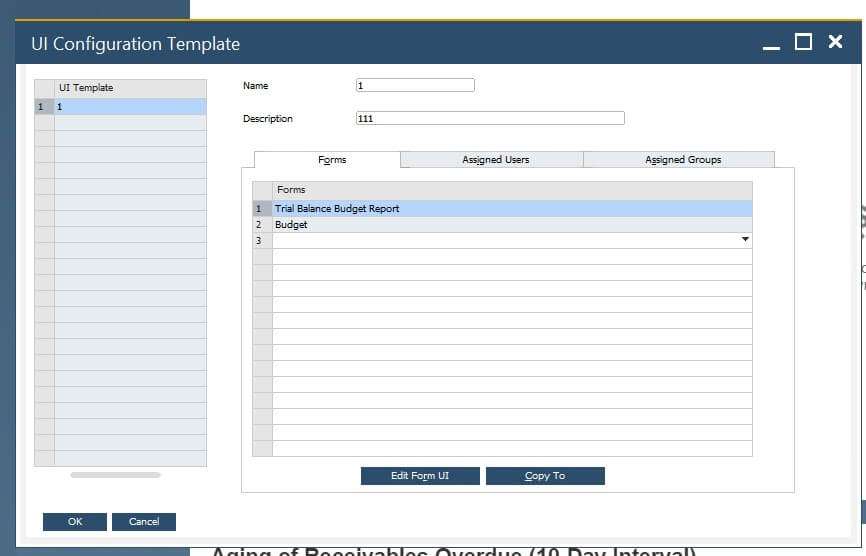Click row number 1 in UI Template list

pyautogui.click(x=44, y=107)
